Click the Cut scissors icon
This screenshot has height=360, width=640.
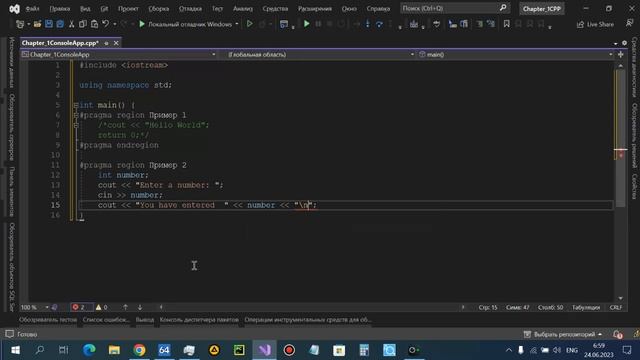71,24
